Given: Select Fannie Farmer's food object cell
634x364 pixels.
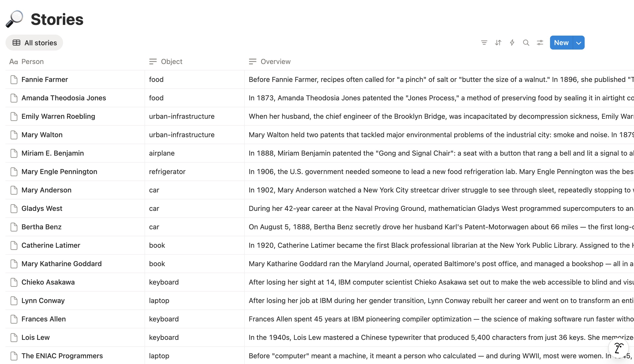Looking at the screenshot, I should pos(195,79).
